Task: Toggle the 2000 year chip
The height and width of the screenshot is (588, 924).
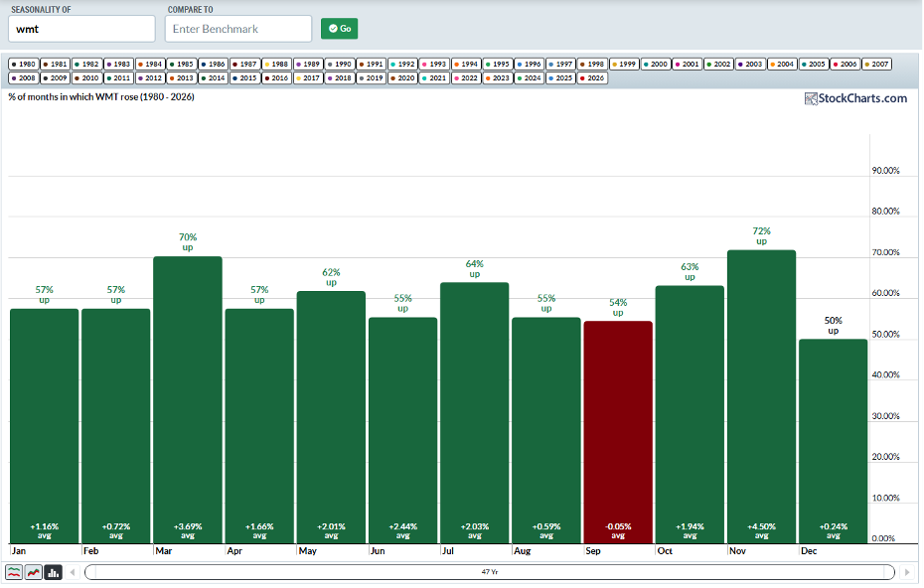Action: tap(656, 64)
